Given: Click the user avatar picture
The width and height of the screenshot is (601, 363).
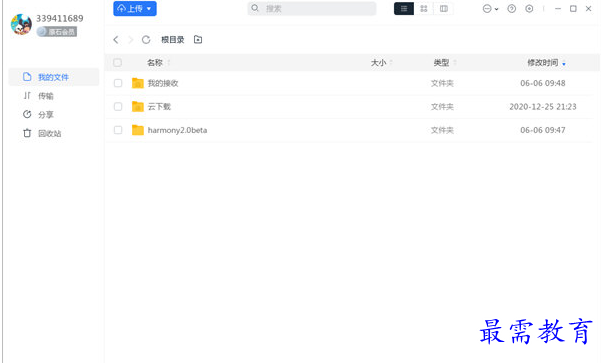Looking at the screenshot, I should tap(21, 24).
